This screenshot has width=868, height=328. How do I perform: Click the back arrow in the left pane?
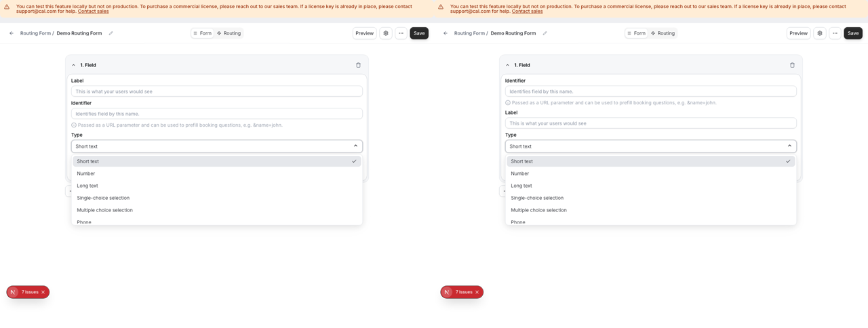pos(12,33)
